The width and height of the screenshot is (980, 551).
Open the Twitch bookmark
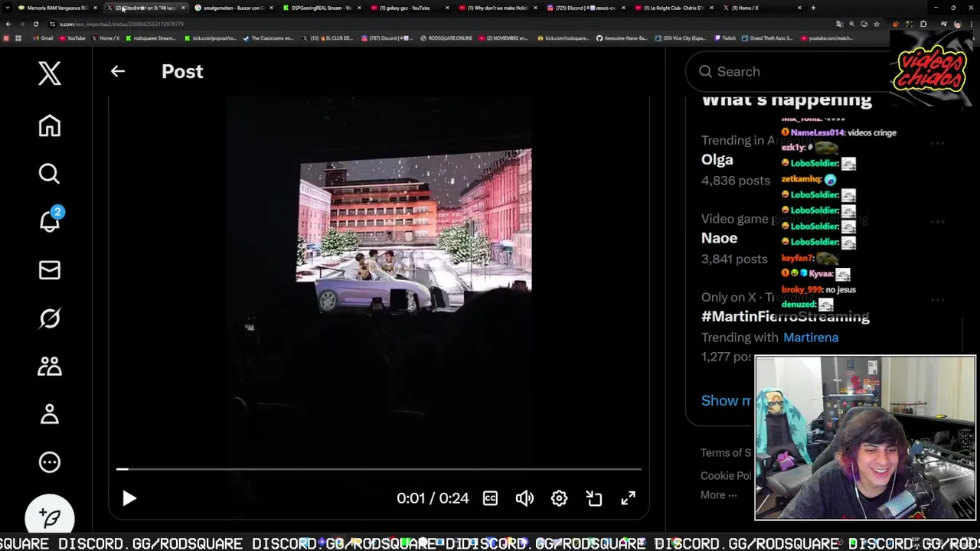[x=724, y=38]
